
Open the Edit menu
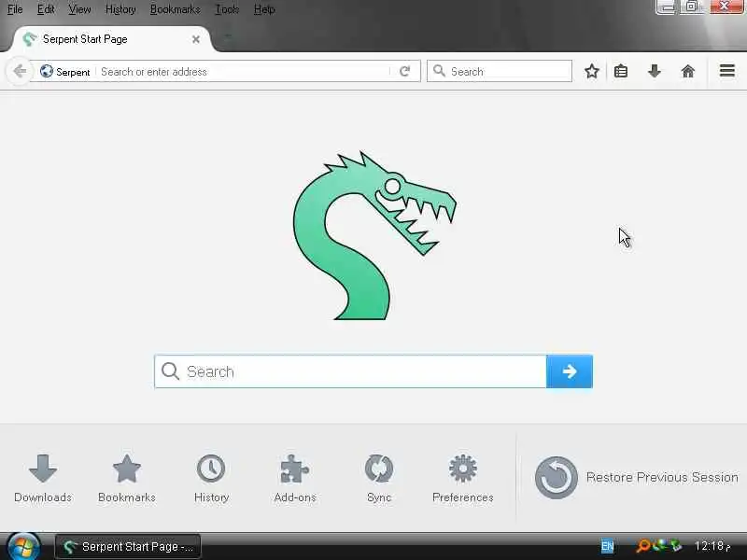point(46,9)
